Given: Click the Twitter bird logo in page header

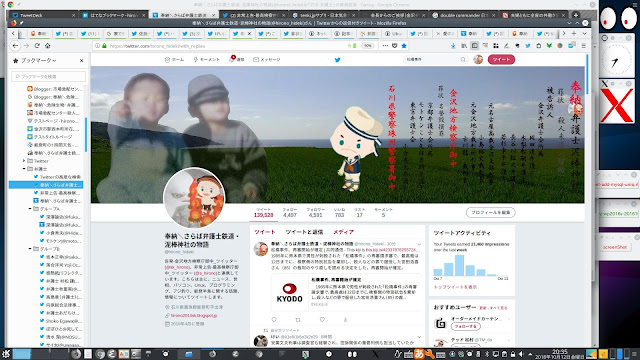Looking at the screenshot, I should pyautogui.click(x=338, y=60).
